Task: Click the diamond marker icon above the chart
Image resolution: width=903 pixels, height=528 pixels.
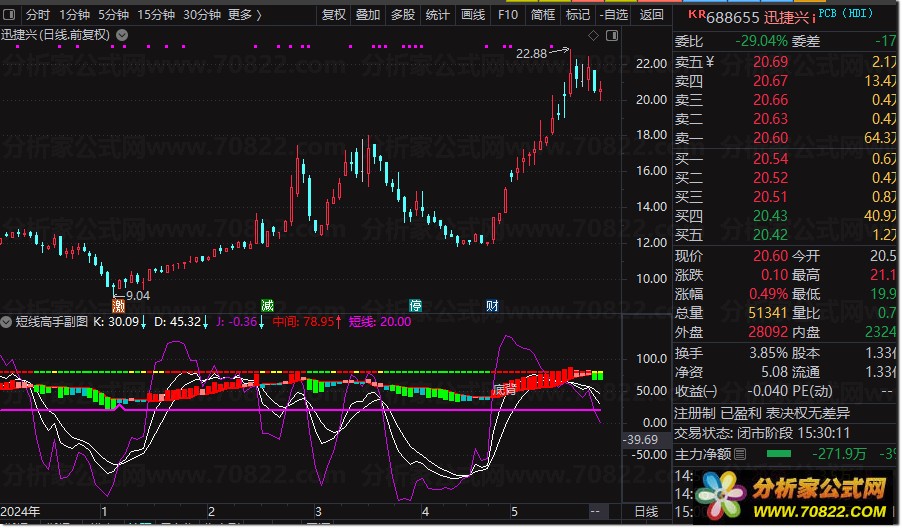Action: coord(593,36)
